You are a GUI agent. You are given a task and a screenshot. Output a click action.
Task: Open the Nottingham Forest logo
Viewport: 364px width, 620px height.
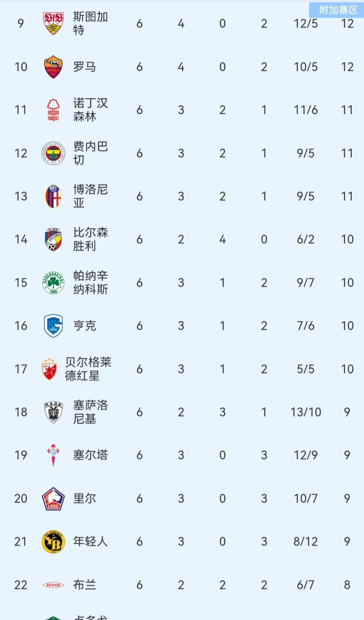[x=53, y=110]
